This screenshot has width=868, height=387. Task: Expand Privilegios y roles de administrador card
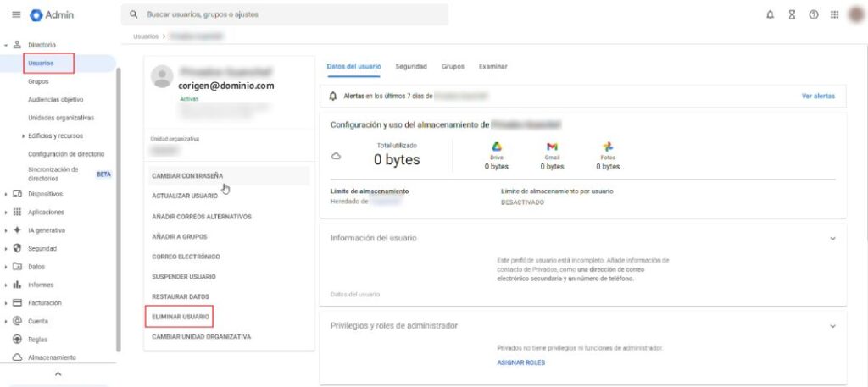tap(832, 326)
